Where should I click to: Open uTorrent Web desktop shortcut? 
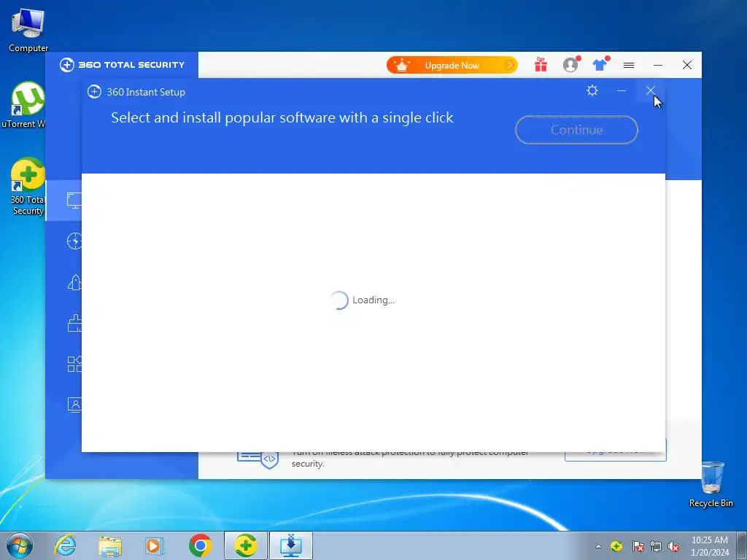[24, 105]
